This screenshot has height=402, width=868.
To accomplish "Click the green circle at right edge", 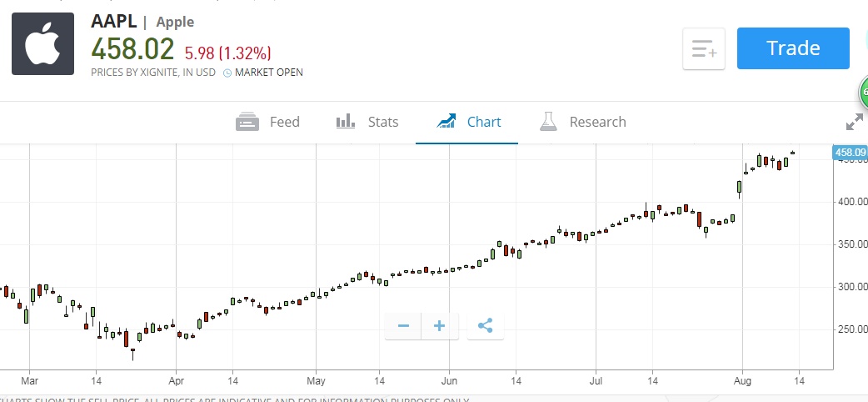I will 863,90.
